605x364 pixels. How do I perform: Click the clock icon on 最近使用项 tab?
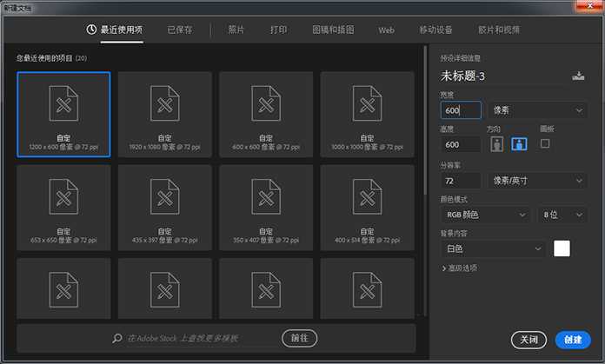coord(91,30)
